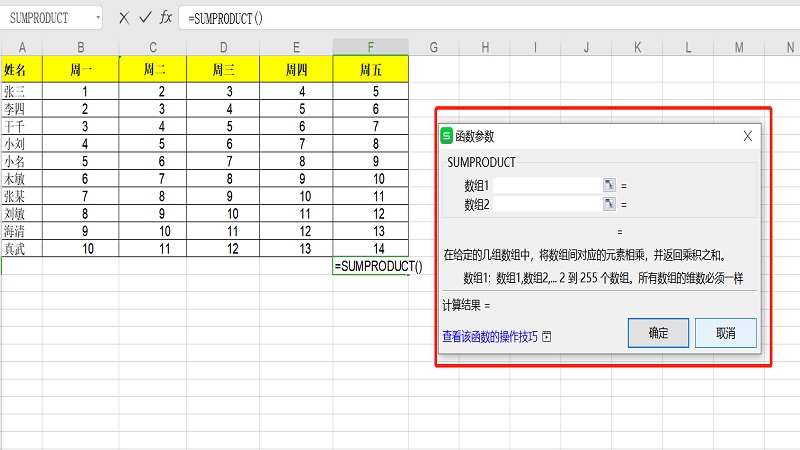
Task: Click inside the formula bar text
Action: (400, 18)
